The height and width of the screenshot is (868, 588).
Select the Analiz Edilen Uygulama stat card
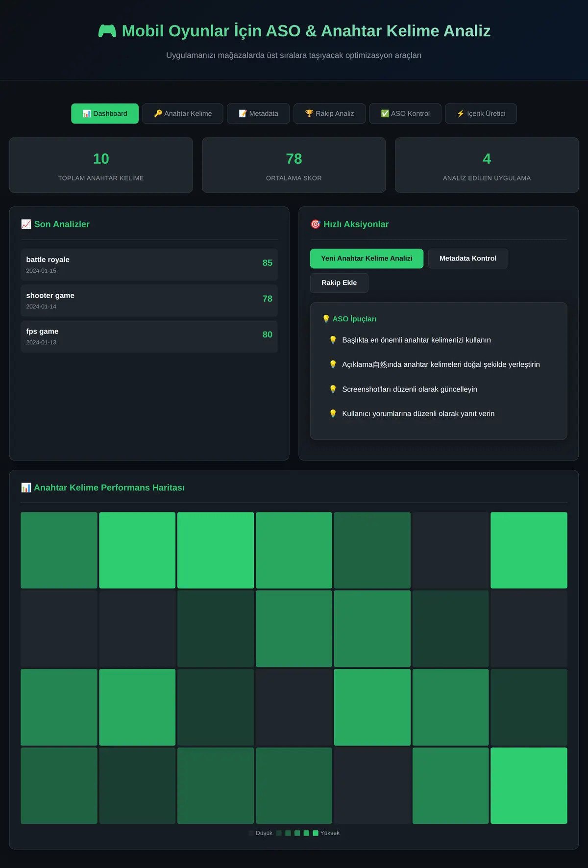(487, 165)
